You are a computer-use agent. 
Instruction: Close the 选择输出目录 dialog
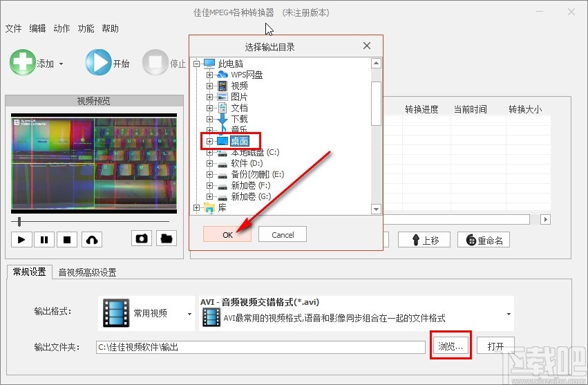click(x=367, y=46)
